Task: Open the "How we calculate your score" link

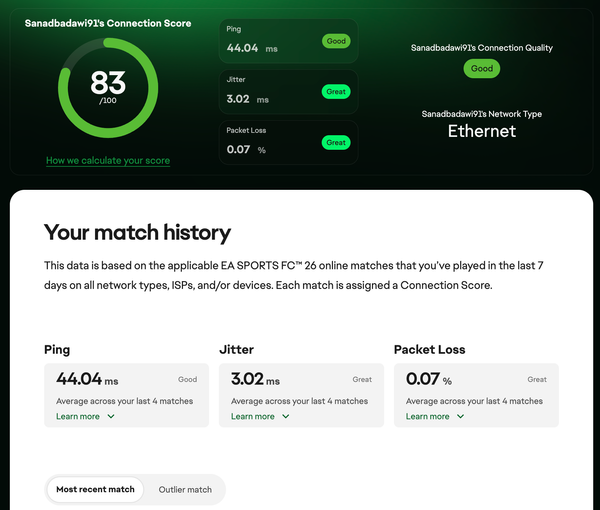Action: tap(108, 161)
